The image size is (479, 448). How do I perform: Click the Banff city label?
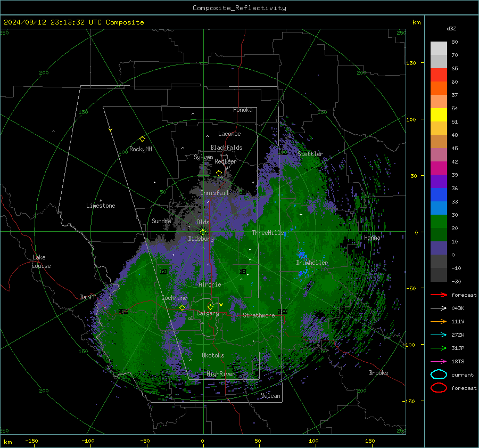[x=88, y=297]
